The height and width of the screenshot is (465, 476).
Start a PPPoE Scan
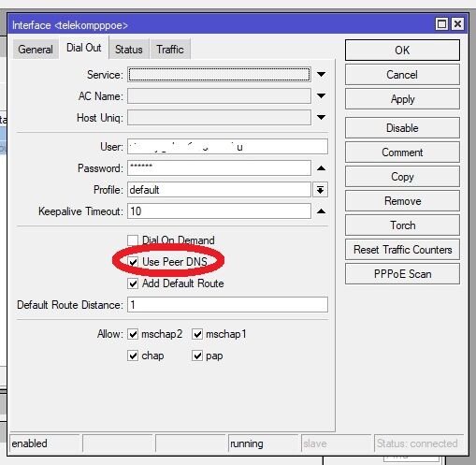coord(402,274)
